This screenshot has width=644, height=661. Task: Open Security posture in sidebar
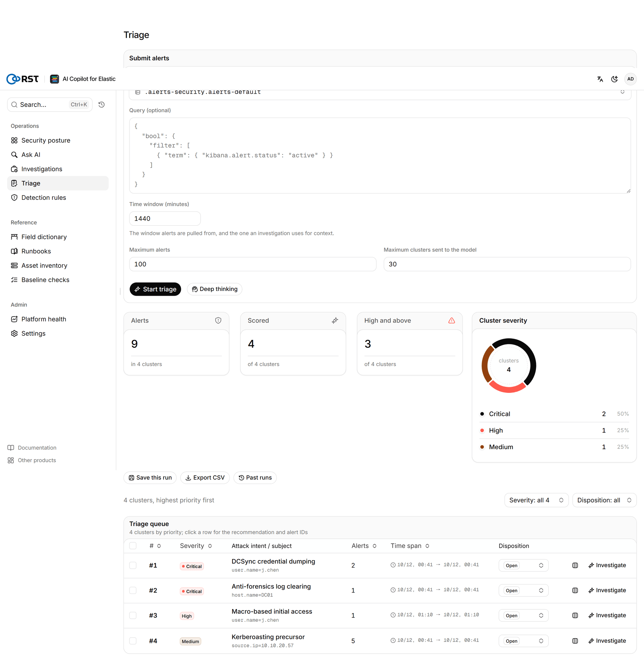point(58,140)
